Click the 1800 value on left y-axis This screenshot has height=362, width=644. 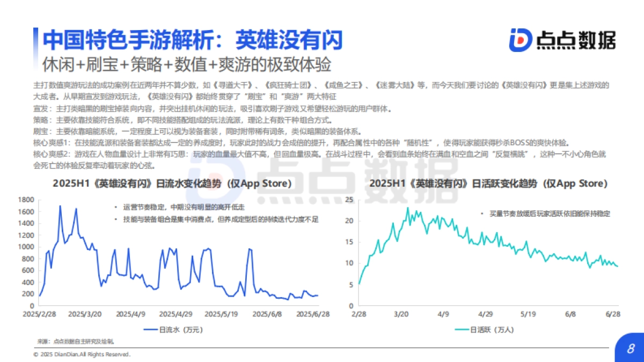click(26, 200)
